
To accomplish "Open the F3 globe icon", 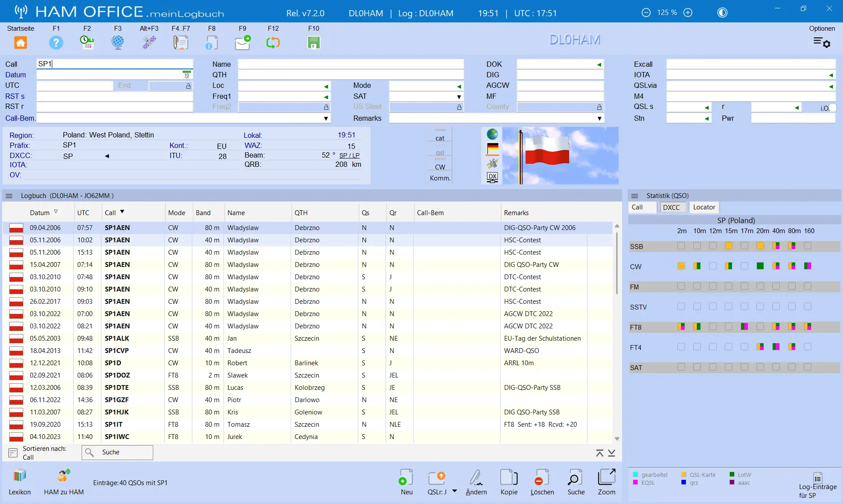I will click(118, 43).
